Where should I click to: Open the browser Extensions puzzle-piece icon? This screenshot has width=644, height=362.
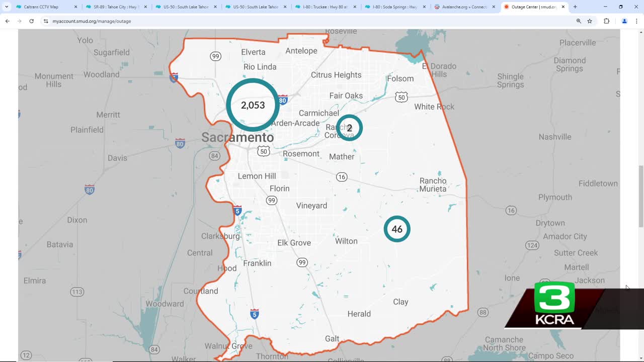coord(606,21)
